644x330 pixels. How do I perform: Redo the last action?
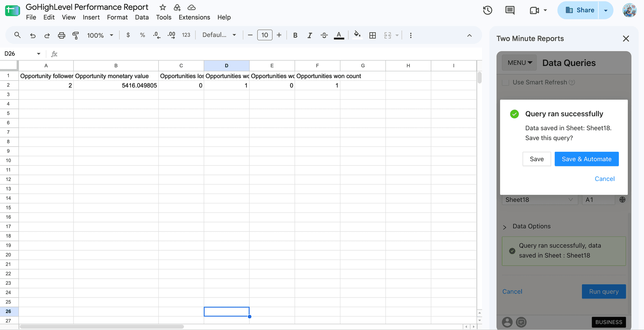coord(47,35)
